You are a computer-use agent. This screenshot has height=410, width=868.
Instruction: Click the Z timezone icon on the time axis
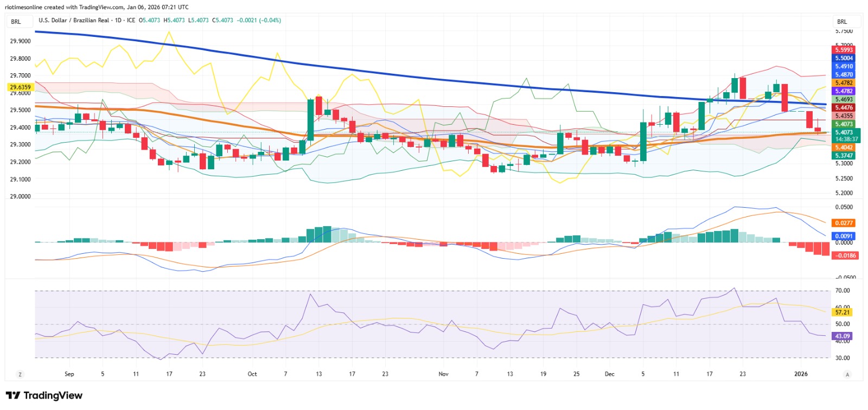(20, 374)
